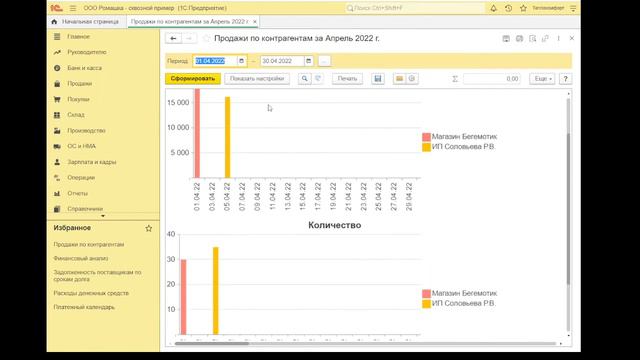Screen dimensions: 640x360
Task: Open favorite Финансовый анализ link
Action: pos(81,258)
